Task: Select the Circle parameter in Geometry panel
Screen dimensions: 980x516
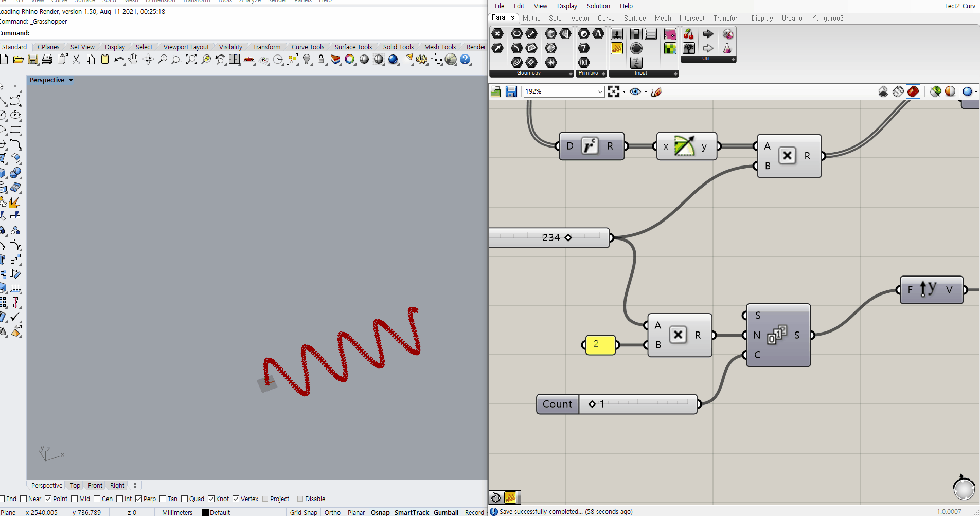Action: 517,34
